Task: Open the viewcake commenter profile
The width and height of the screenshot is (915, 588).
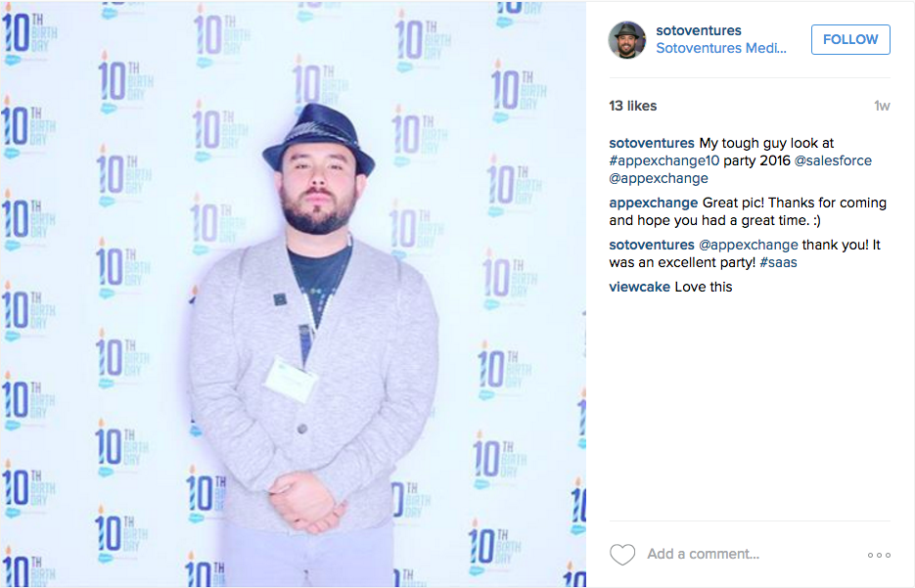Action: coord(640,287)
